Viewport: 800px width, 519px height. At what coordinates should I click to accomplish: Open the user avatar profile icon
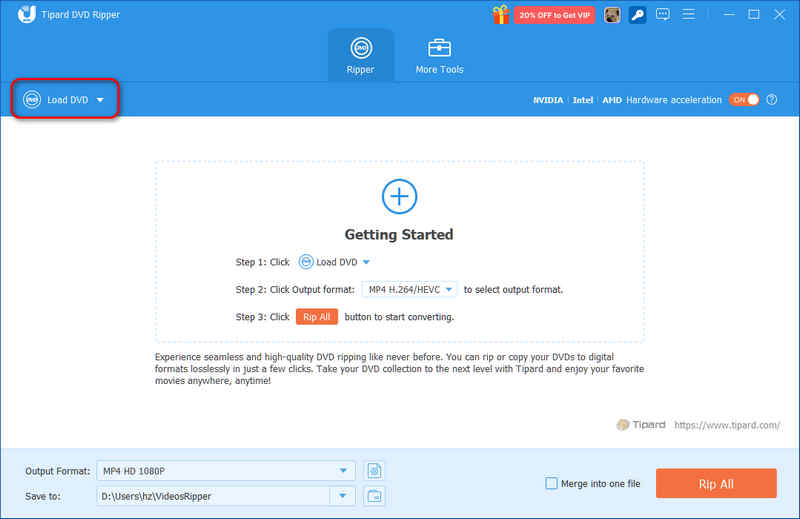coord(612,15)
